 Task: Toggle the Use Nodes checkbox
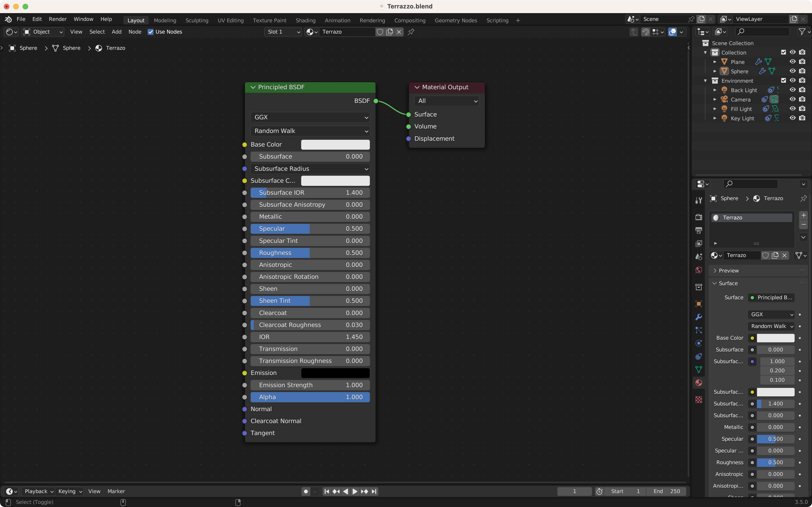[x=151, y=32]
